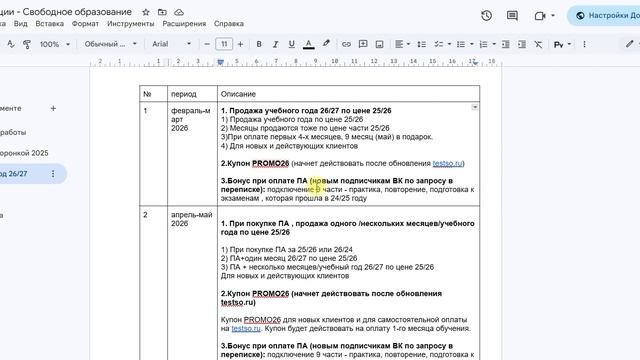Open the Обычный paragraph style dropdown

pos(110,44)
